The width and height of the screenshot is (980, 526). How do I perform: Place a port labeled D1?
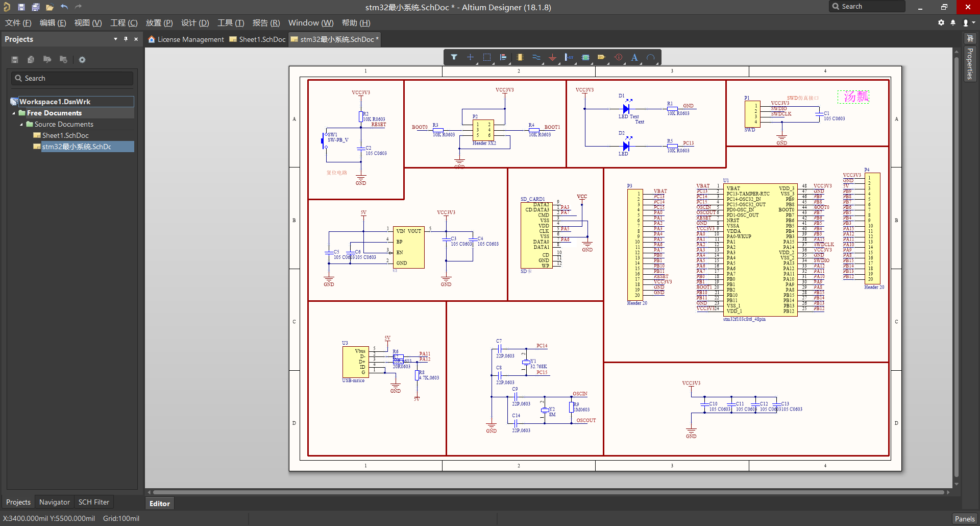tap(602, 57)
